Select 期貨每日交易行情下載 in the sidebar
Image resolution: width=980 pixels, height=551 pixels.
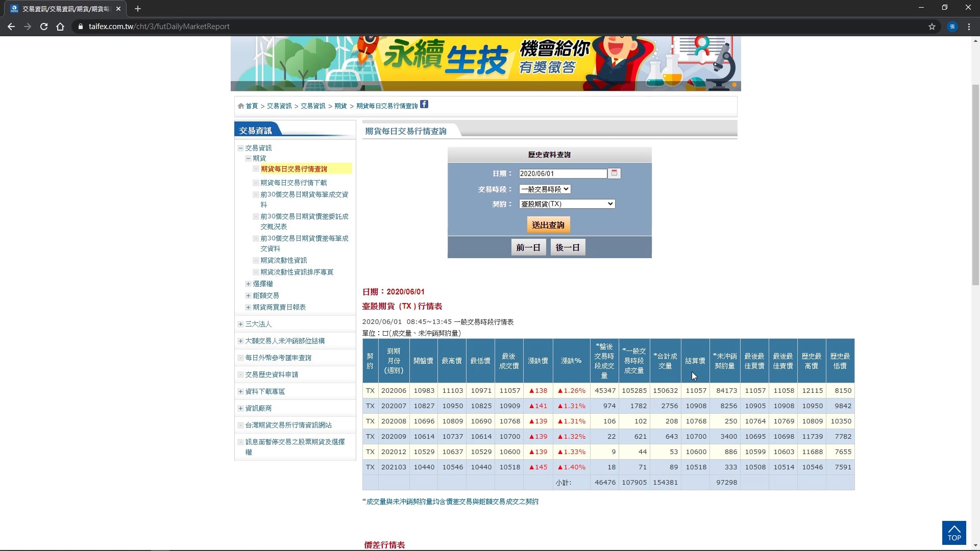tap(293, 183)
